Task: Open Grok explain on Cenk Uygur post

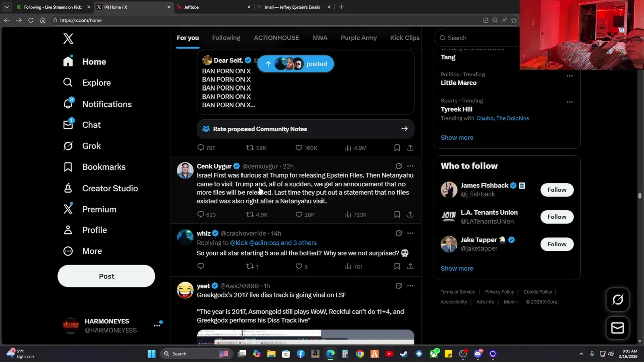Action: [x=398, y=166]
